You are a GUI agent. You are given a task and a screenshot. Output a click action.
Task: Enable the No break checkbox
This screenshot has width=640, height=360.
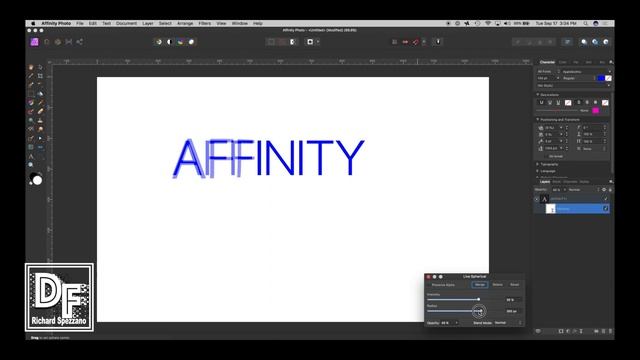[547, 156]
